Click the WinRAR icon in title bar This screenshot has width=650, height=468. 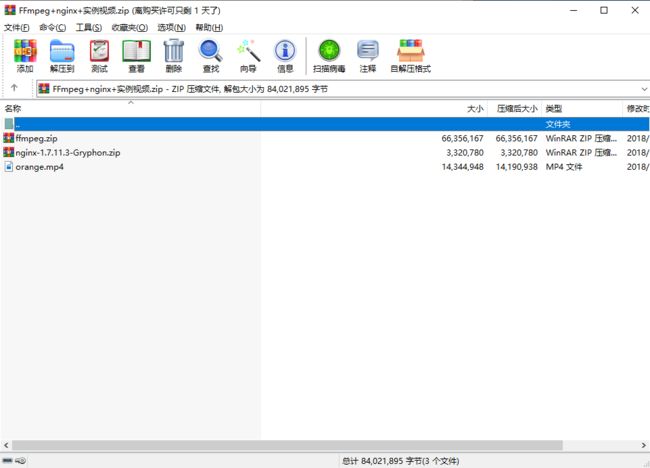(10, 10)
